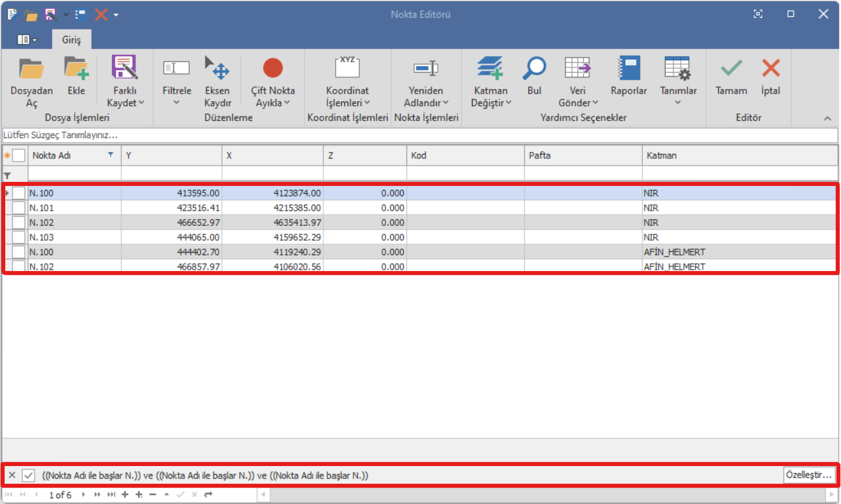Open a file with Dosyadan Aç
This screenshot has height=504, width=841.
(x=31, y=82)
